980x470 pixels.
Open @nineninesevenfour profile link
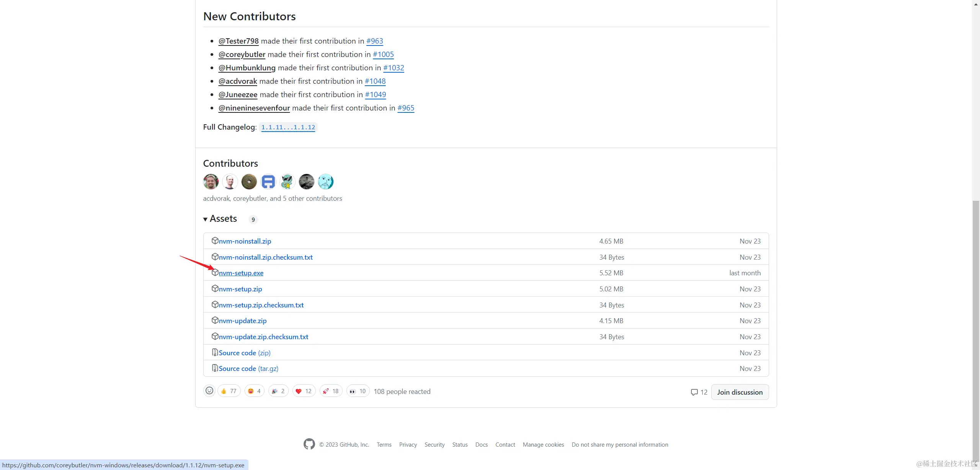254,108
